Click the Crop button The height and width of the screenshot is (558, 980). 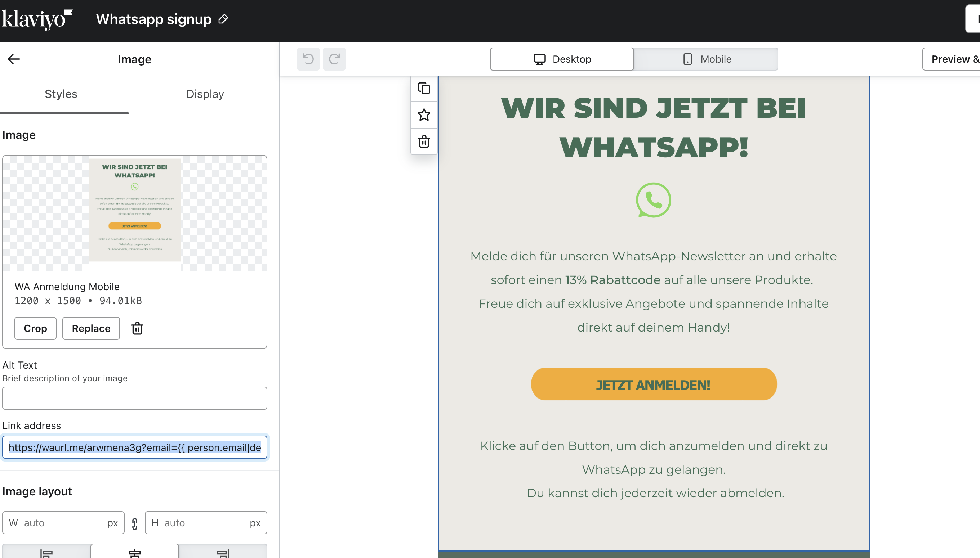[x=35, y=328]
